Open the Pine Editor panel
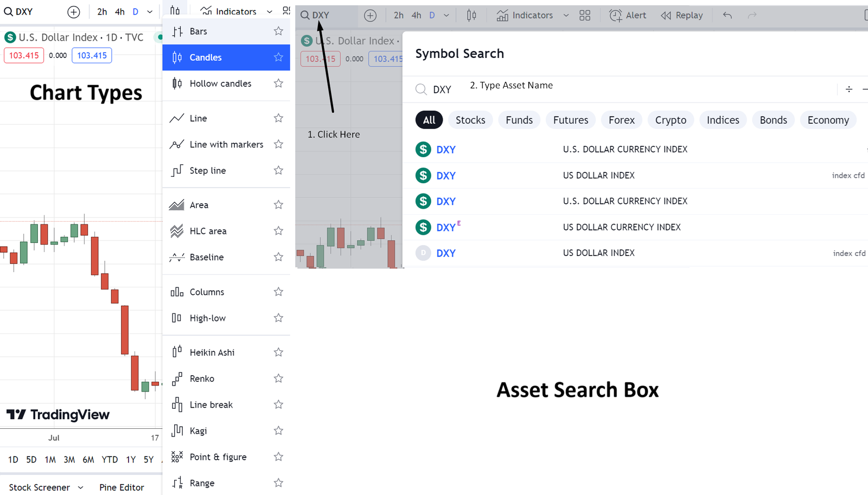This screenshot has height=495, width=868. pos(122,487)
